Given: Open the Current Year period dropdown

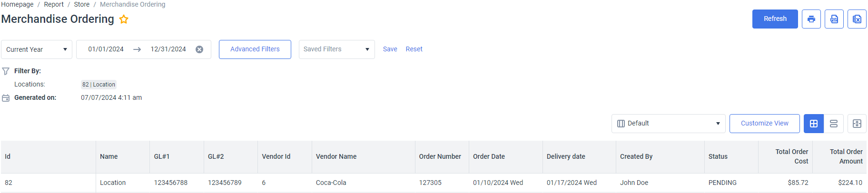Looking at the screenshot, I should pos(37,49).
